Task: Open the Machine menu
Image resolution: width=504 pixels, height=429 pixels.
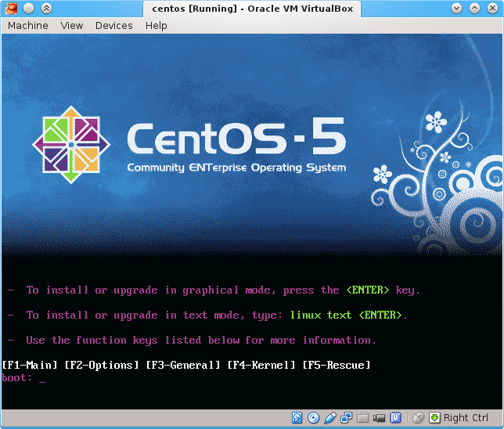Action: click(x=28, y=25)
